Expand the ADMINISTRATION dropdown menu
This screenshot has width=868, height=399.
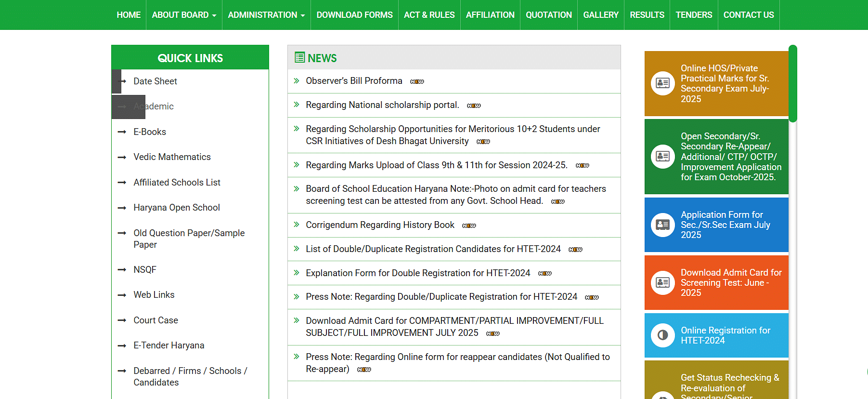[266, 15]
